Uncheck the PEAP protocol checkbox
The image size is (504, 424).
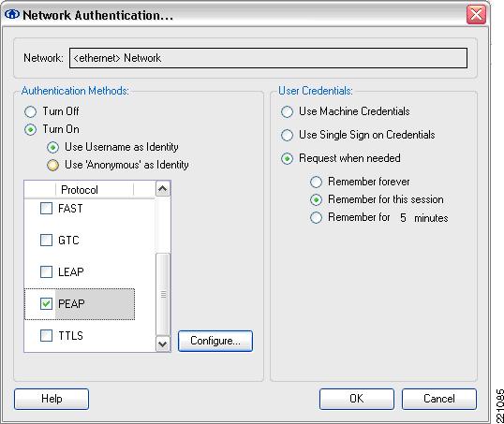point(46,303)
